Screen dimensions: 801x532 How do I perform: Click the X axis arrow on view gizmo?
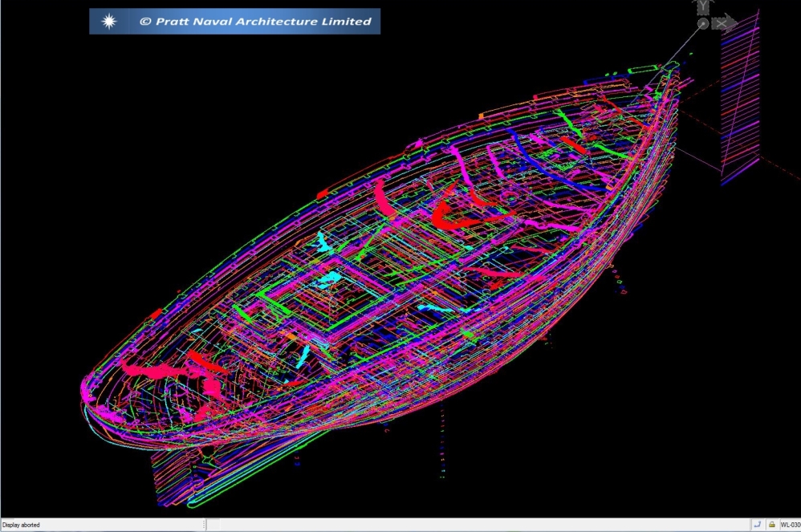point(725,23)
